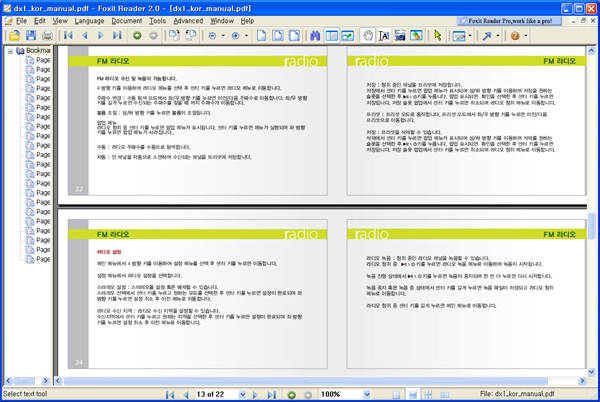
Task: Select the Snapshot camera tool
Action: coord(416,35)
